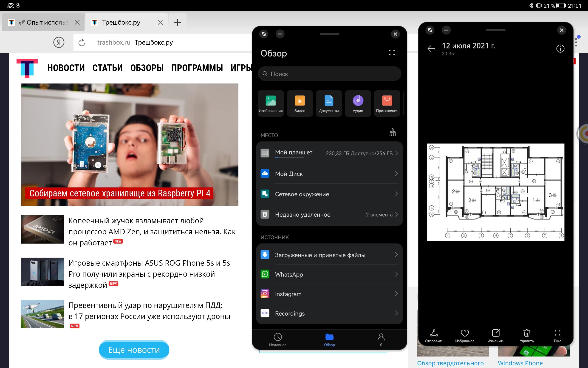Click the AMD chip thumbnail
Image resolution: width=588 pixels, height=368 pixels.
42,229
